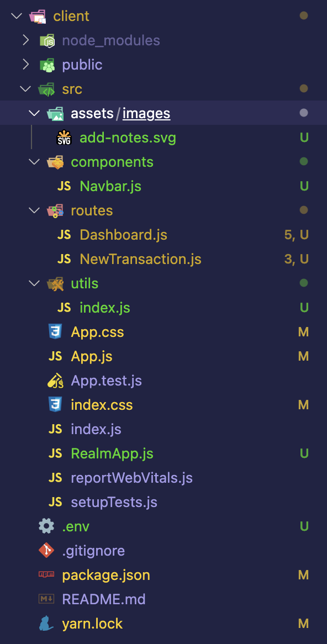Open the index.css file
The width and height of the screenshot is (327, 644).
[102, 405]
